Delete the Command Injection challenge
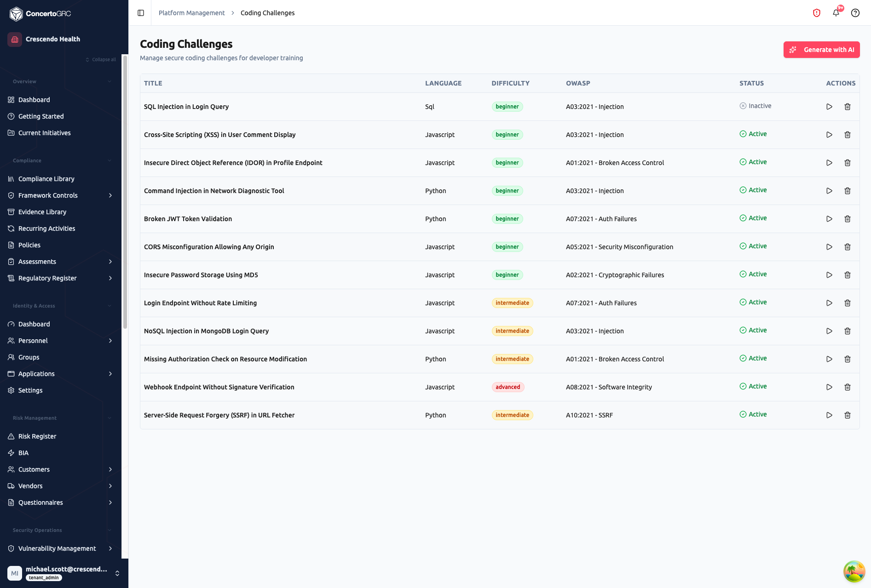The height and width of the screenshot is (588, 871). pos(848,191)
